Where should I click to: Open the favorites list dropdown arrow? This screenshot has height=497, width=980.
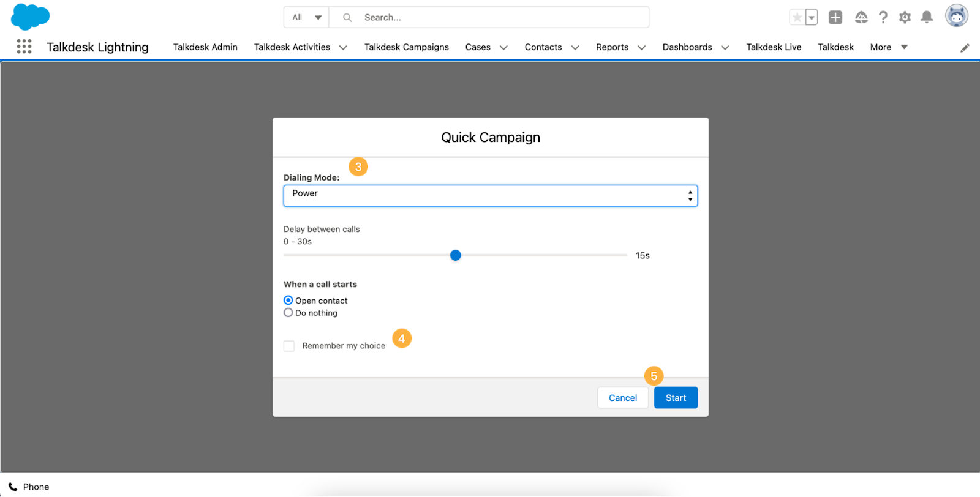812,18
